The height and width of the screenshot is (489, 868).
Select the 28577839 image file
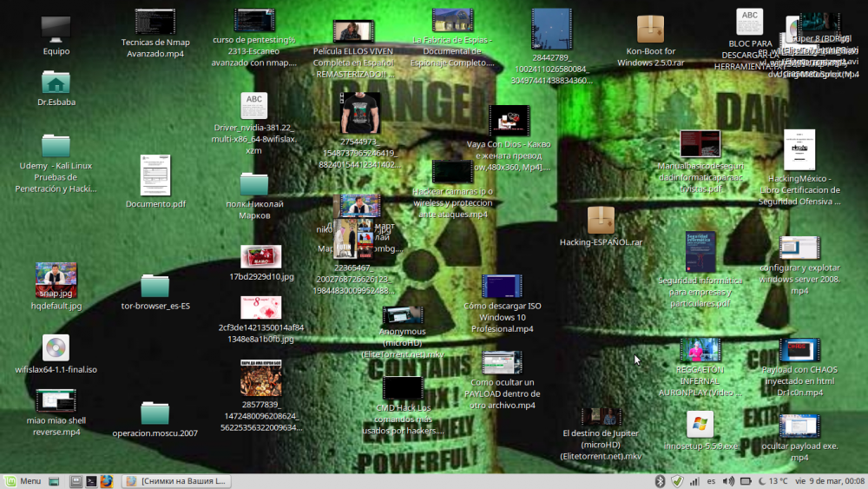(x=260, y=378)
